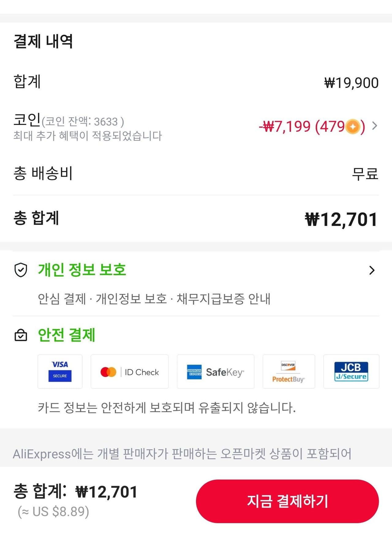Click the Discover ProtectBuy logo
The height and width of the screenshot is (534, 392).
288,372
